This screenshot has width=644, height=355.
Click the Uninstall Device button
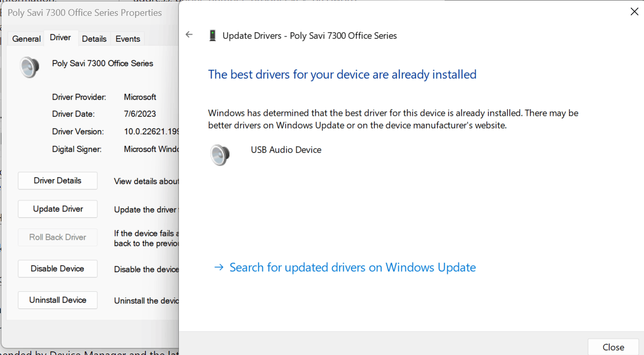pos(58,300)
